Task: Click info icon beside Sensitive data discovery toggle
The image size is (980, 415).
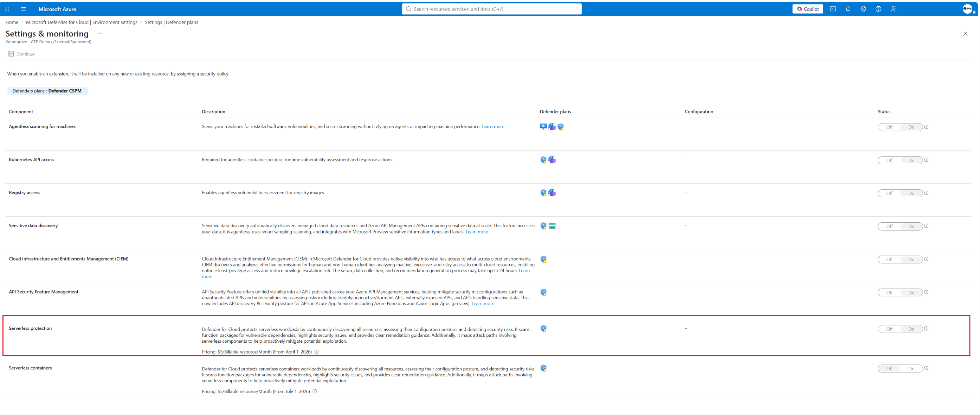Action: point(926,226)
